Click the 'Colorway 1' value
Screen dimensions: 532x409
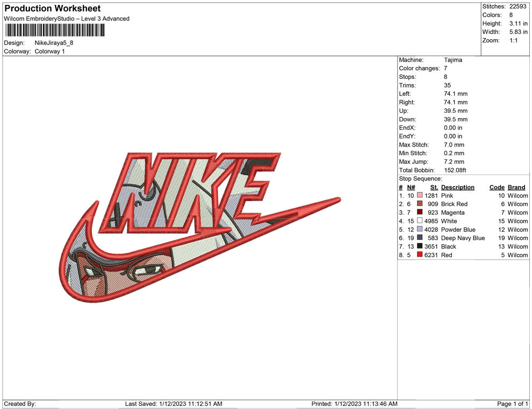coord(49,52)
